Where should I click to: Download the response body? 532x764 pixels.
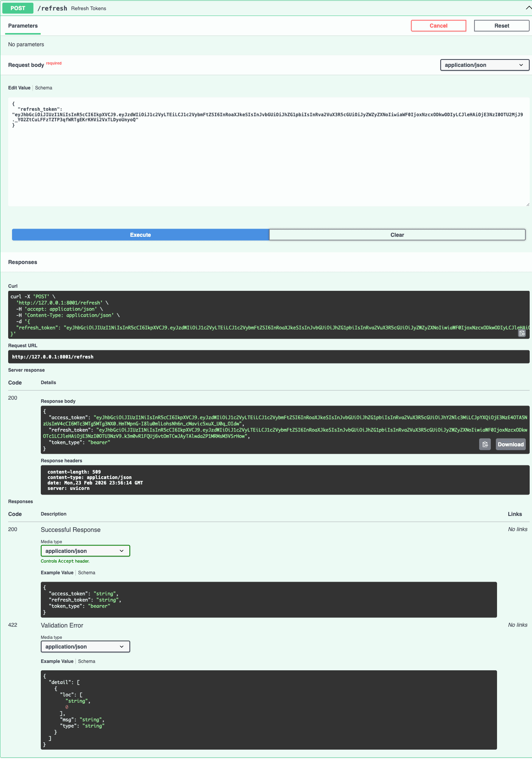(511, 444)
